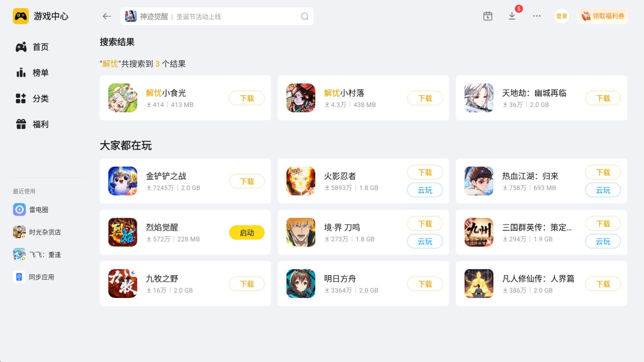Screen dimensions: 644x362
Task: Switch to the 榜单 rankings tab
Action: coord(32,73)
